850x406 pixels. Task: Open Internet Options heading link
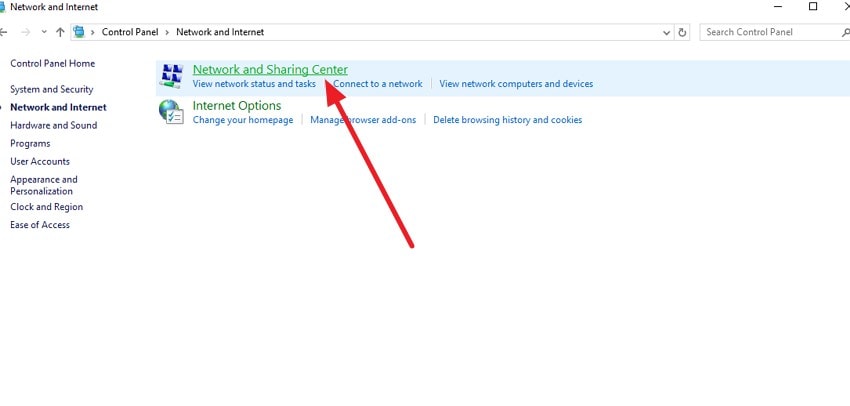[237, 106]
